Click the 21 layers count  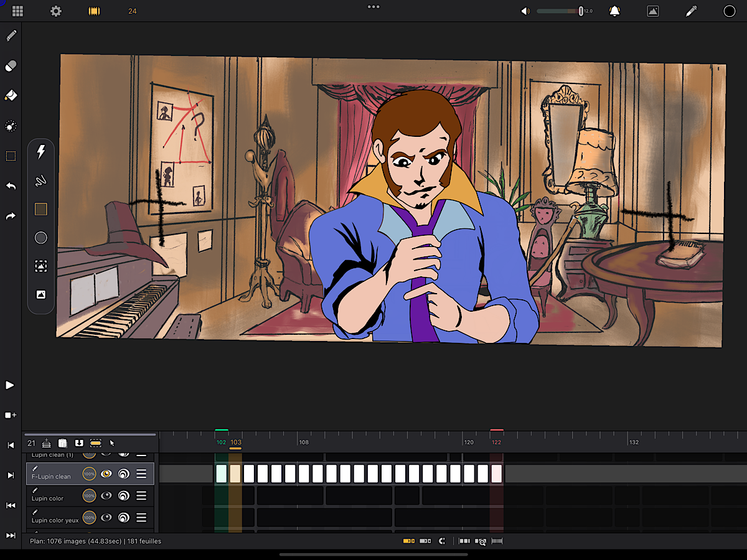coord(32,443)
